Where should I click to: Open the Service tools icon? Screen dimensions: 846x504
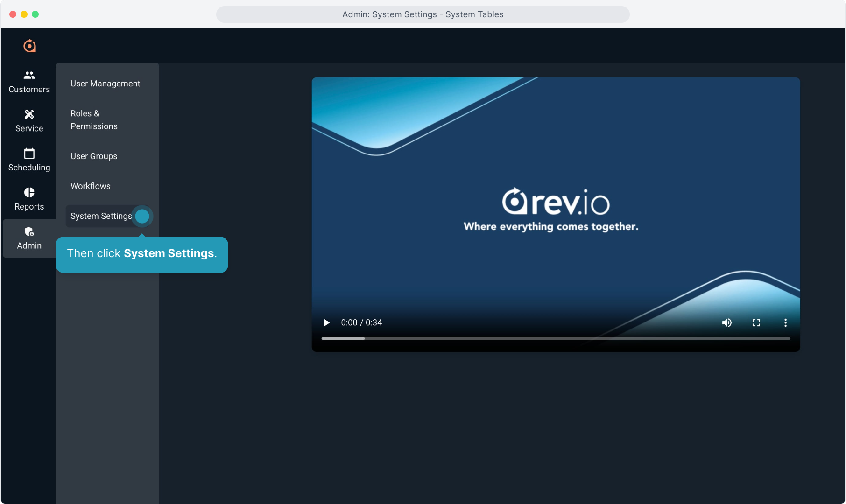tap(29, 114)
